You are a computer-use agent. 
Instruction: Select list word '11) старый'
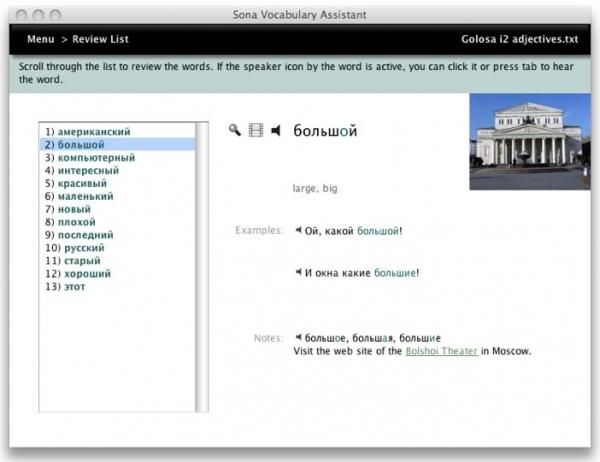pos(117,261)
